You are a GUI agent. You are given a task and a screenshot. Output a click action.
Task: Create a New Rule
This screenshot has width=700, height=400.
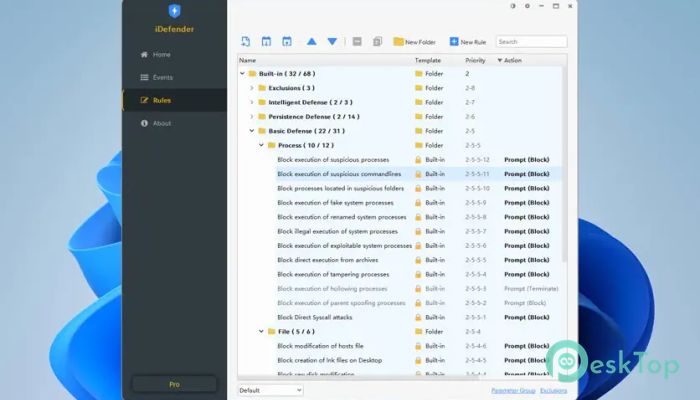467,42
